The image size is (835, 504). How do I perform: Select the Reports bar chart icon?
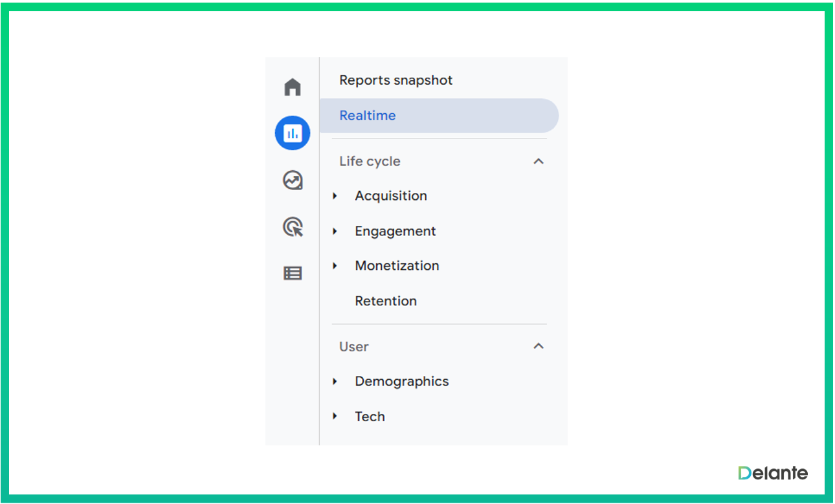point(293,133)
